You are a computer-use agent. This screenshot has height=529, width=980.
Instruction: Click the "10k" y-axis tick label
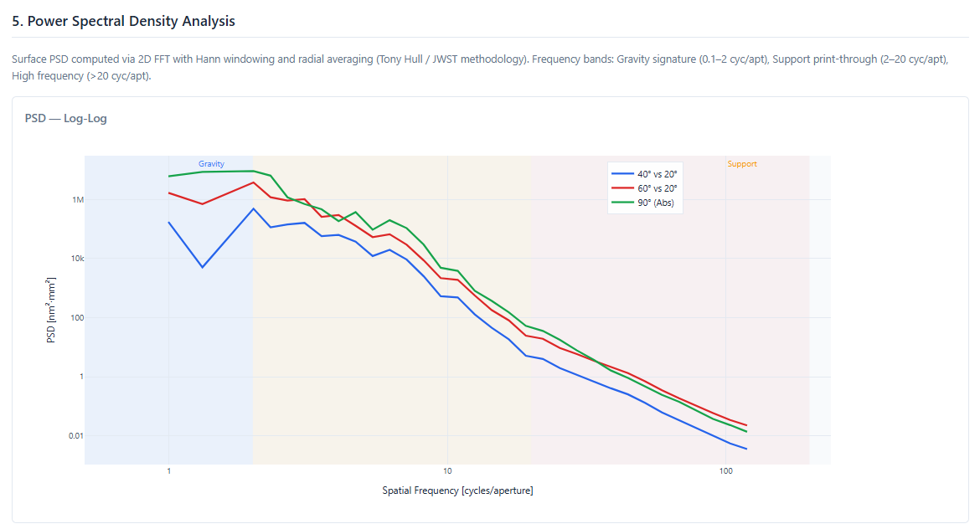pyautogui.click(x=77, y=259)
